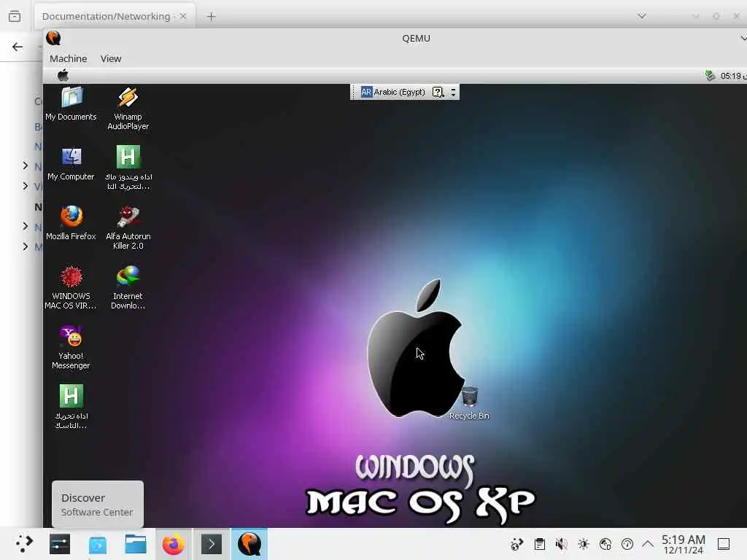Screen dimensions: 747x560
Task: Go back in the browser window
Action: tap(18, 47)
